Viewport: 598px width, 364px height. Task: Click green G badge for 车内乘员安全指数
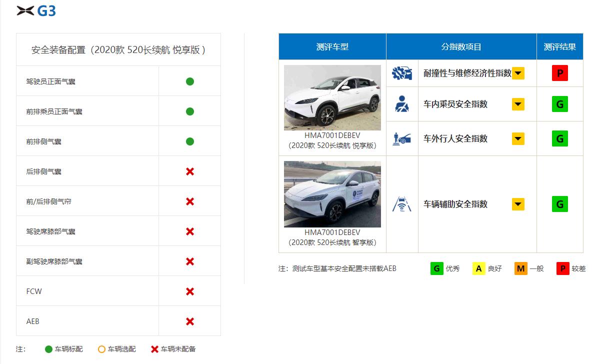tap(559, 104)
